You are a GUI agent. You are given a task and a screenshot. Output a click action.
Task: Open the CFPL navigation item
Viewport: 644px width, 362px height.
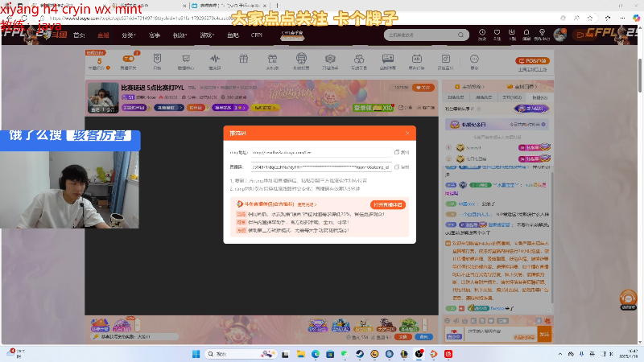point(257,35)
